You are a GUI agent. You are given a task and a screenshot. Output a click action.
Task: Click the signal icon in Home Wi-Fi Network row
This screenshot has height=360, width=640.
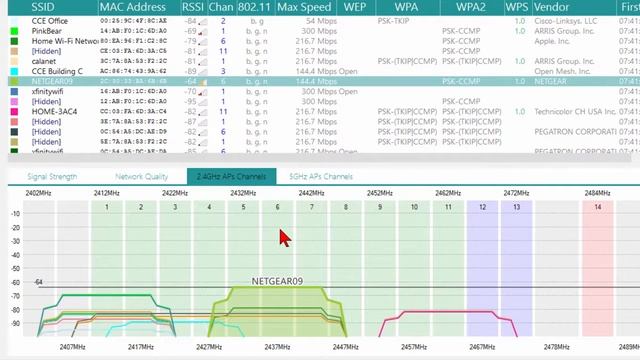(x=203, y=42)
